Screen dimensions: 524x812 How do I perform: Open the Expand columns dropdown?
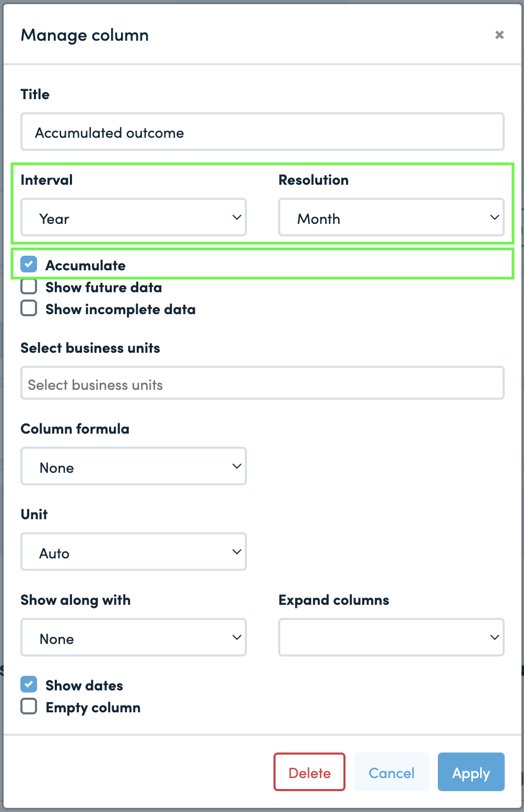(x=391, y=637)
